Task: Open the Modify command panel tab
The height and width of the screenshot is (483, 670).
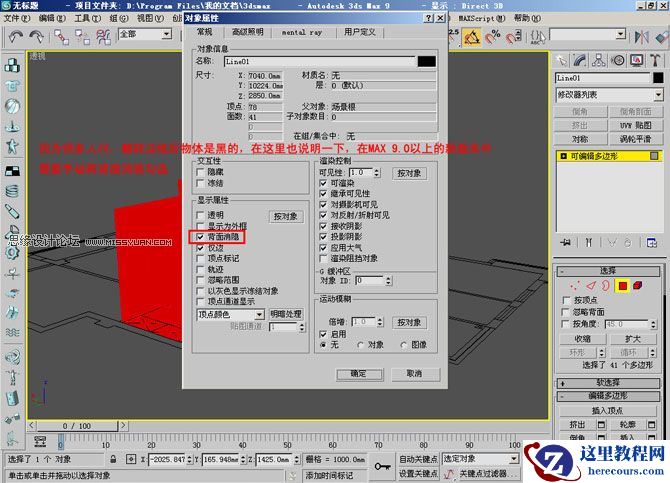Action: pos(580,61)
